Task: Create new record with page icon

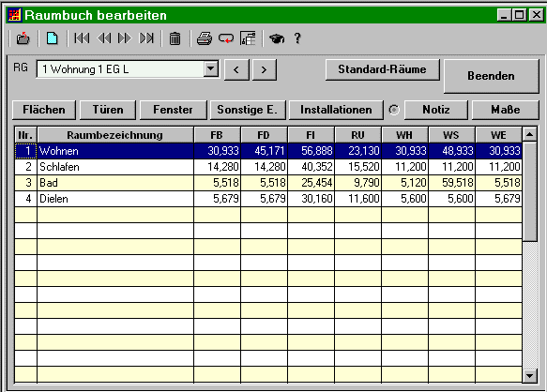Action: [x=53, y=38]
